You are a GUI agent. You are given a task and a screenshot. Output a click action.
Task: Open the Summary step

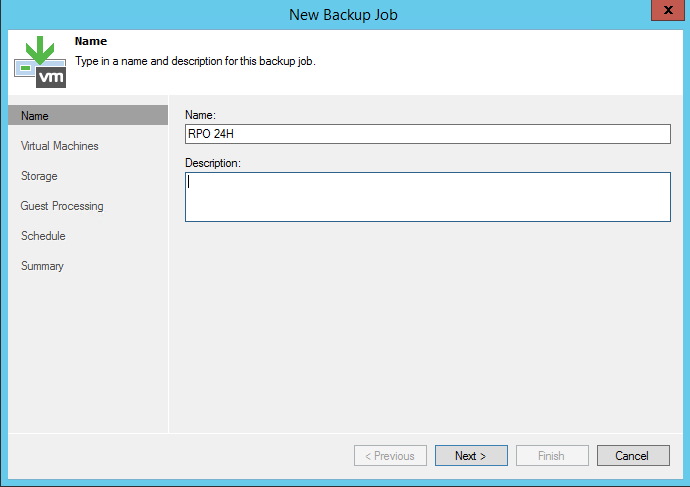42,266
